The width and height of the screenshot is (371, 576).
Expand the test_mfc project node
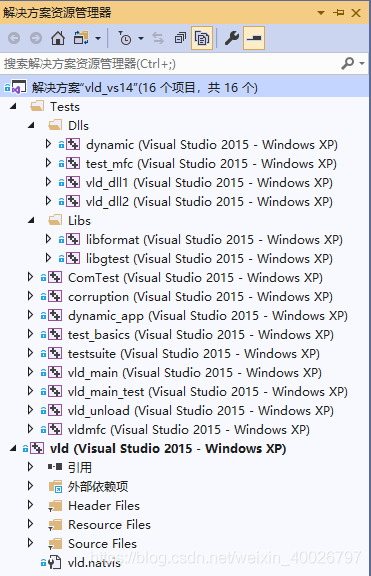pos(48,163)
